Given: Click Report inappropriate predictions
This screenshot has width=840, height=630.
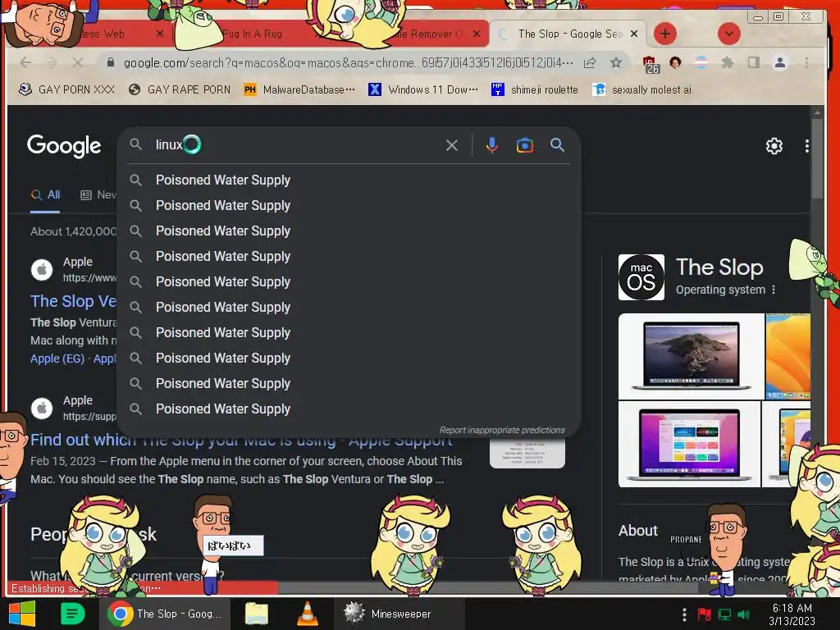Looking at the screenshot, I should [502, 430].
